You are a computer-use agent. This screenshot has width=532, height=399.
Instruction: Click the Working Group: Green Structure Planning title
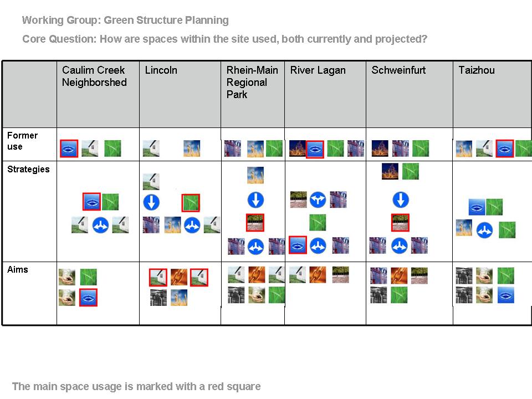pos(125,21)
